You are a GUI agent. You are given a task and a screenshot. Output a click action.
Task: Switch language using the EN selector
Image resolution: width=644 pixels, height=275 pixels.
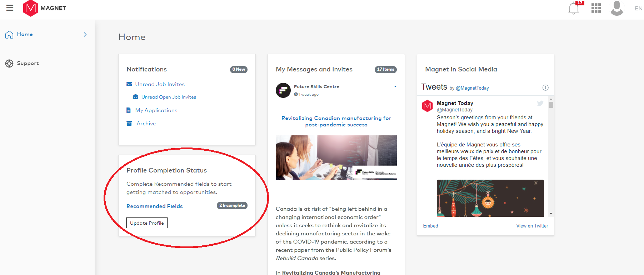coord(638,8)
